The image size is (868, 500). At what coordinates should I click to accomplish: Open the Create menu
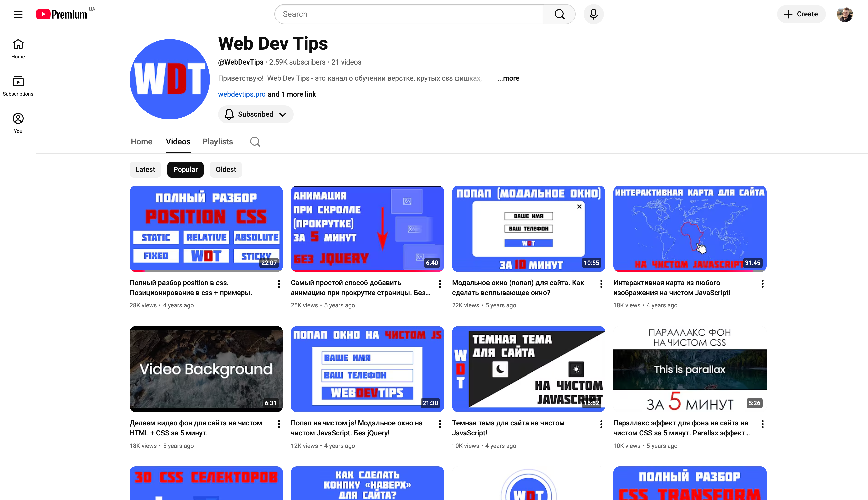[x=801, y=14]
